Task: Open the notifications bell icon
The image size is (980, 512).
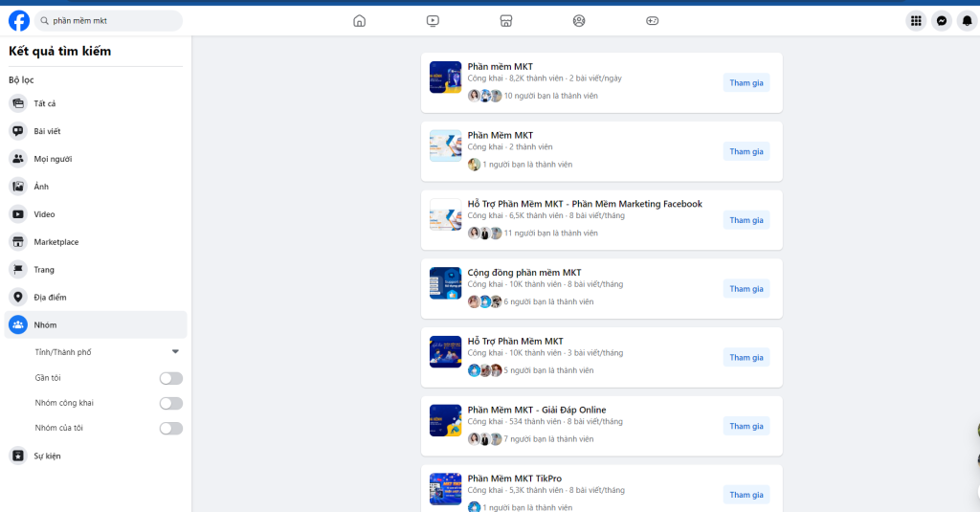Action: (x=968, y=21)
